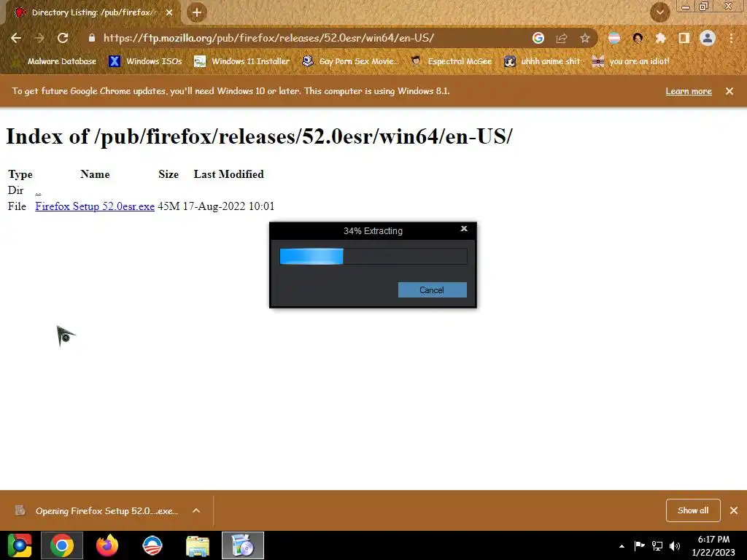Click the '45M' size text

169,206
